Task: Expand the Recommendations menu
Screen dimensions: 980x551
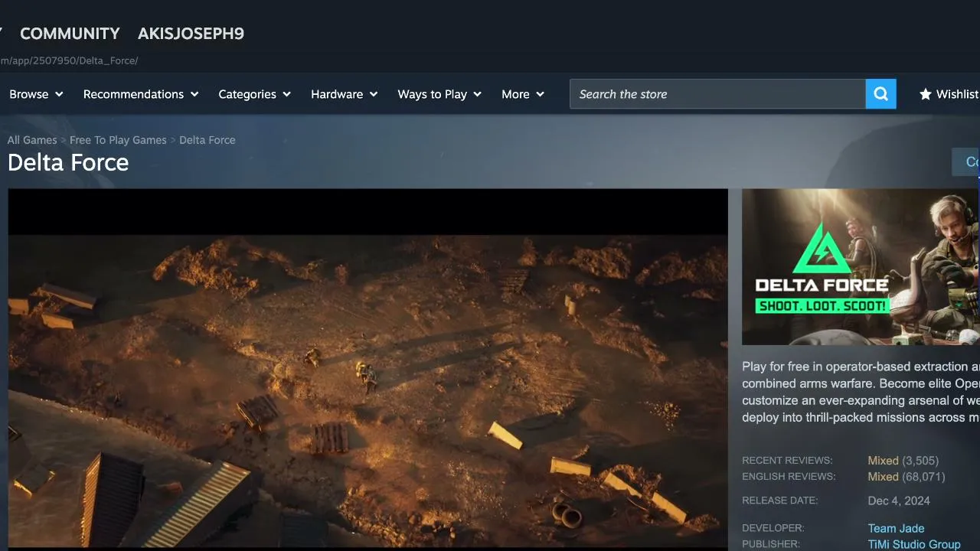Action: [x=141, y=94]
